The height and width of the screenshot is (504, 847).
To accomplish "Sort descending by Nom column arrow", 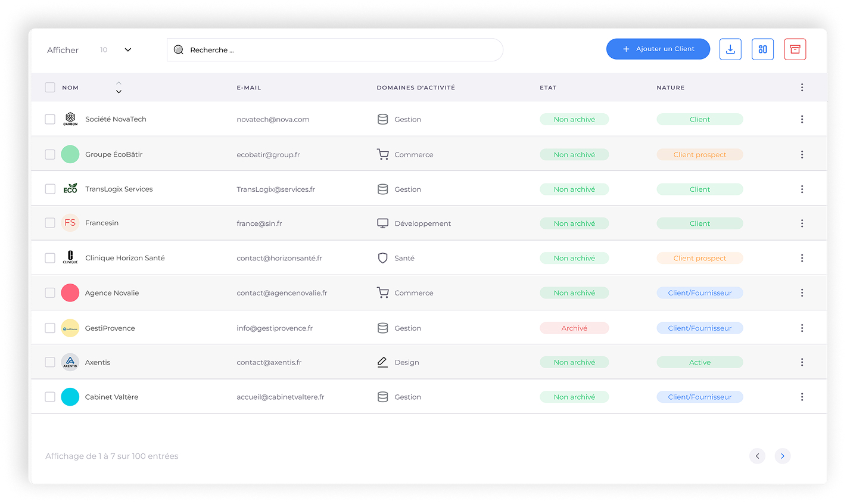I will 119,92.
